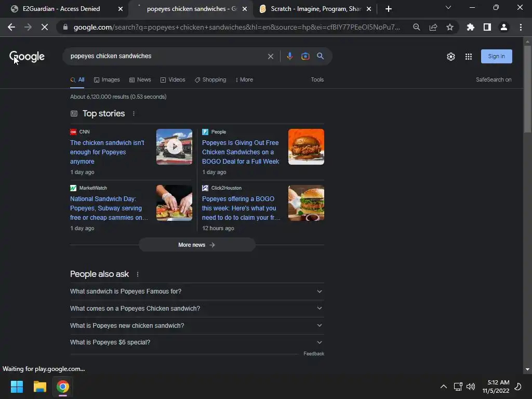Screen dimensions: 532x399
Task: Toggle the browser side panel
Action: [487, 27]
